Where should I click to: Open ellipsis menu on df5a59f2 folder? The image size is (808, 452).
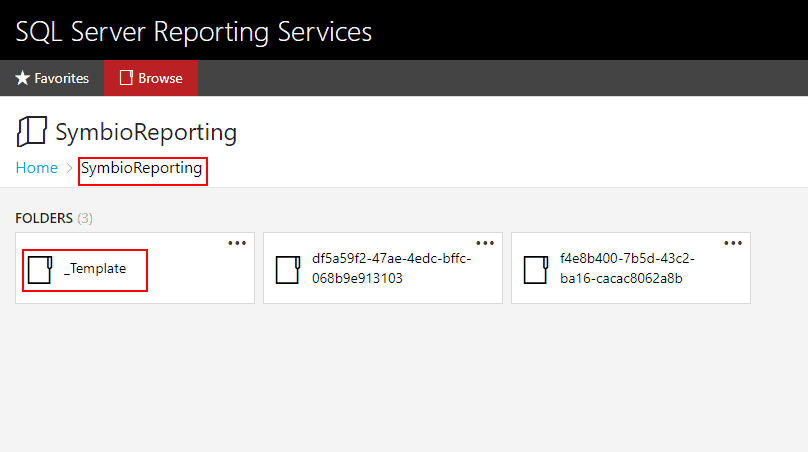click(x=485, y=243)
